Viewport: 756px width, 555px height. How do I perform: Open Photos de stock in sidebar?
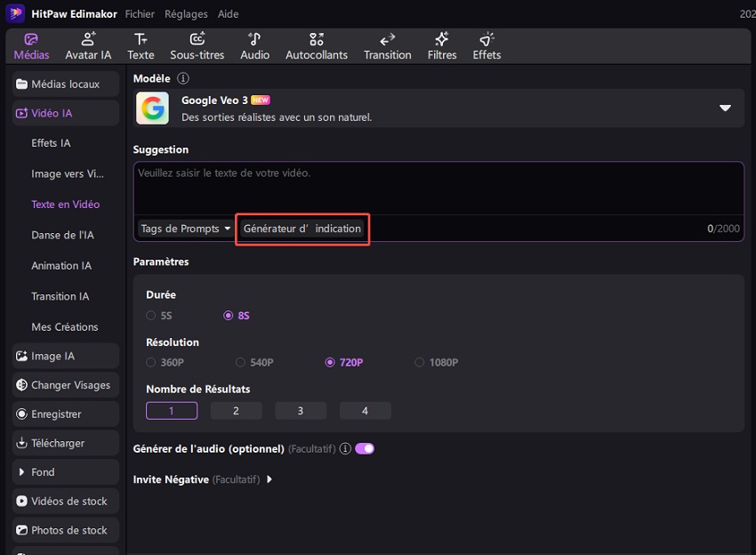click(x=66, y=530)
